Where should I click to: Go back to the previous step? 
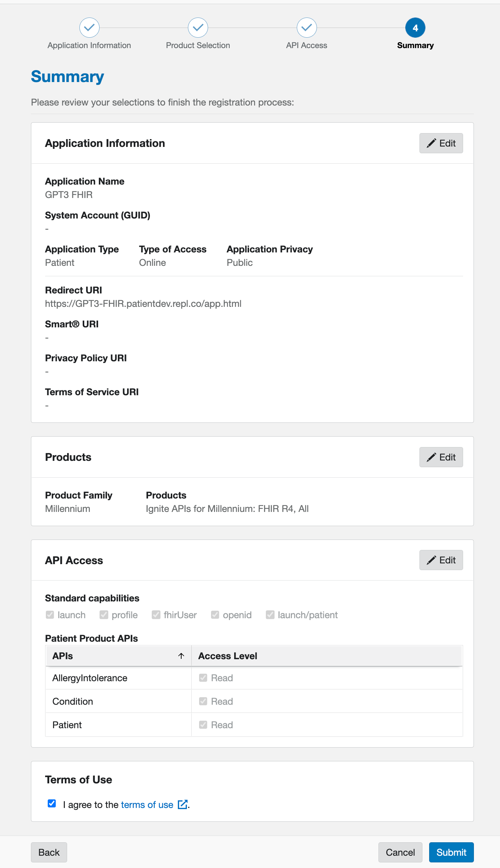point(49,852)
